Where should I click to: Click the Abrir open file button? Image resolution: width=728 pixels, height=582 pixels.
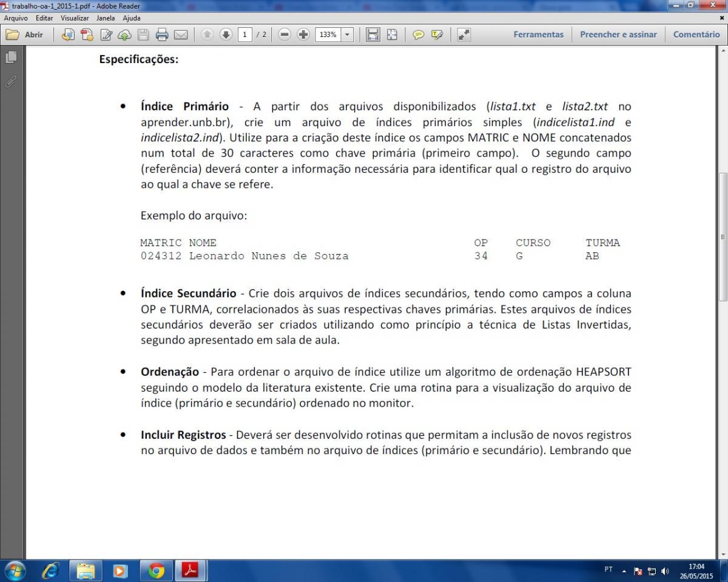tap(25, 35)
